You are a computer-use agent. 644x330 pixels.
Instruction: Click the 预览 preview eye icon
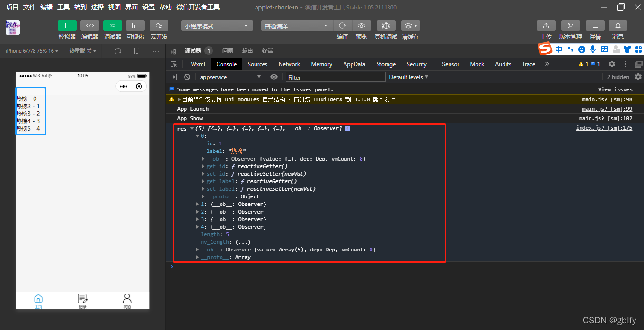362,26
